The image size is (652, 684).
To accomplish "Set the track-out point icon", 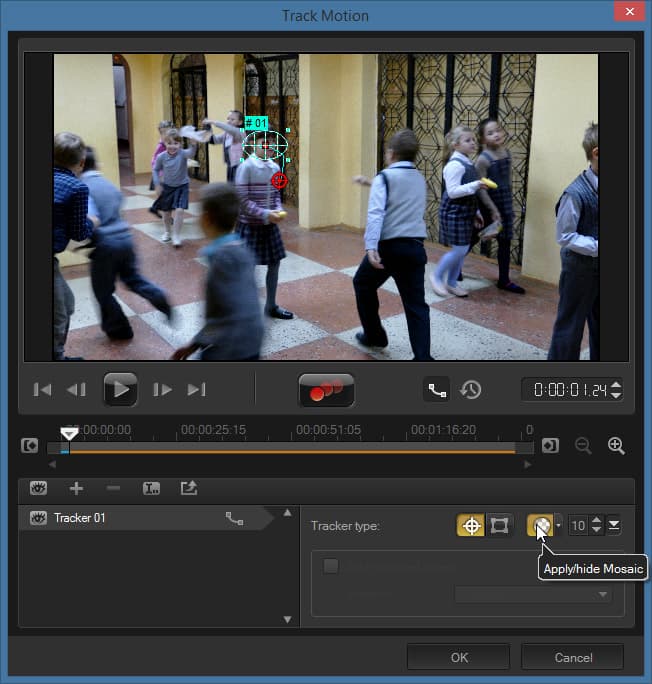I will (550, 446).
